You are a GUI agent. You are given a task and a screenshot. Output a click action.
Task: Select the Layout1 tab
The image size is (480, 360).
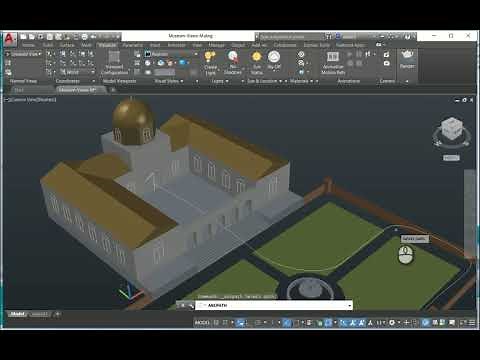pos(39,314)
